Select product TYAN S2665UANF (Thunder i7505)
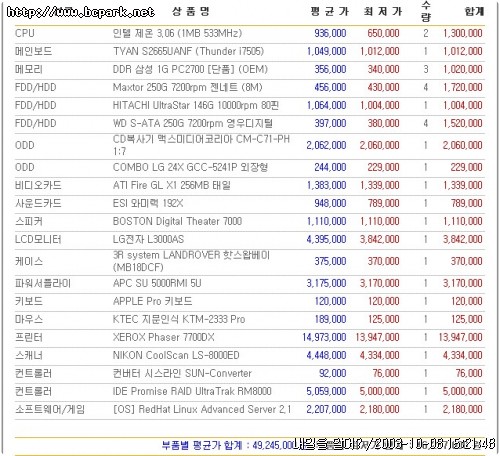Viewport: 500px width, 456px height. click(x=188, y=51)
